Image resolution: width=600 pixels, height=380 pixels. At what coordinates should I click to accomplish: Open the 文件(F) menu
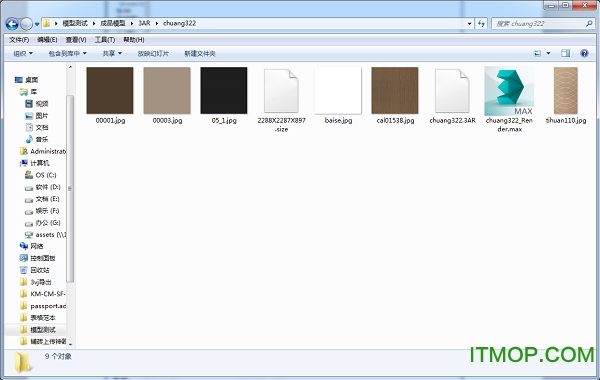pyautogui.click(x=19, y=40)
